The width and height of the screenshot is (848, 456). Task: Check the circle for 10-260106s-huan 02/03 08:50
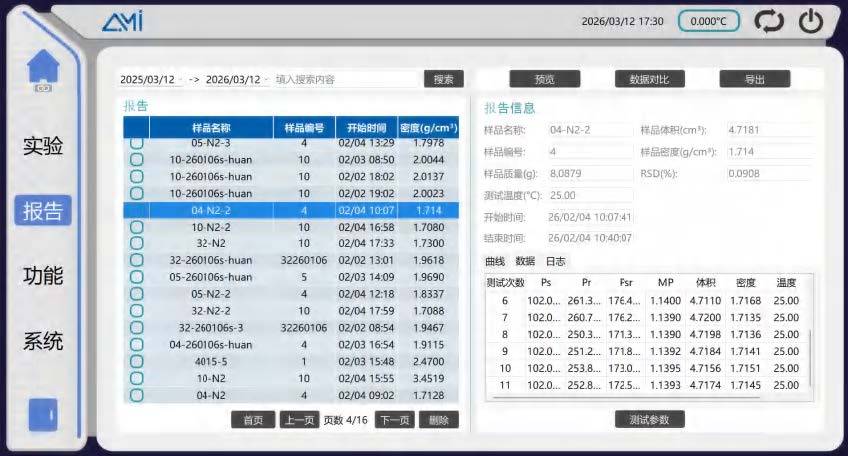(137, 160)
